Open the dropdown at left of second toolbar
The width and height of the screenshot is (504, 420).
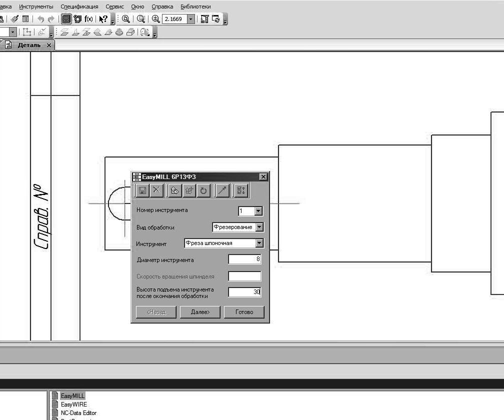pos(13,32)
